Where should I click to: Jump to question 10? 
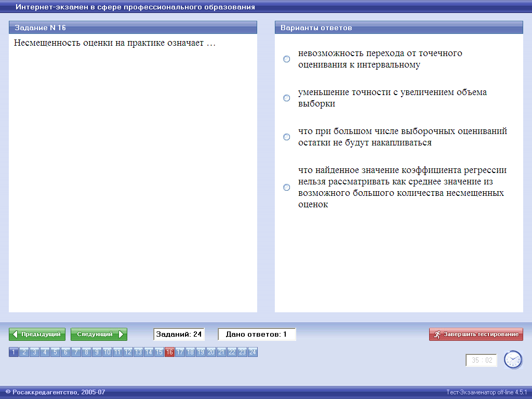(x=107, y=352)
